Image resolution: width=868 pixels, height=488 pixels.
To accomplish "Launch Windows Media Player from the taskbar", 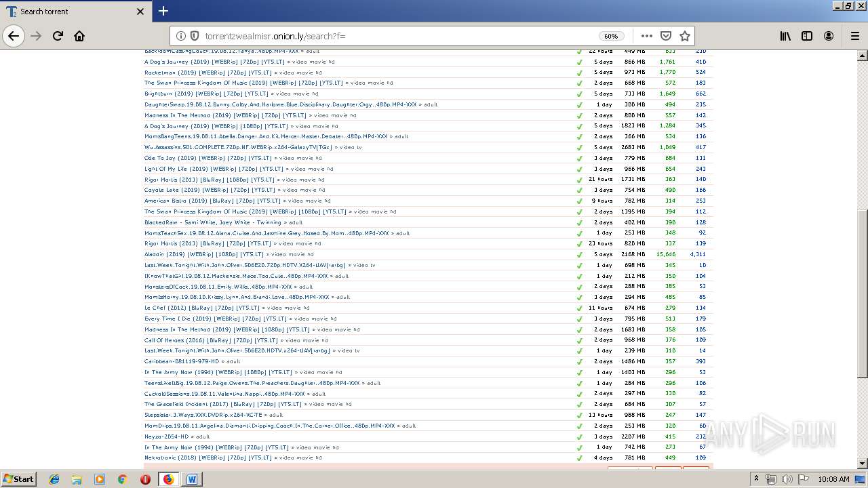I will (100, 479).
